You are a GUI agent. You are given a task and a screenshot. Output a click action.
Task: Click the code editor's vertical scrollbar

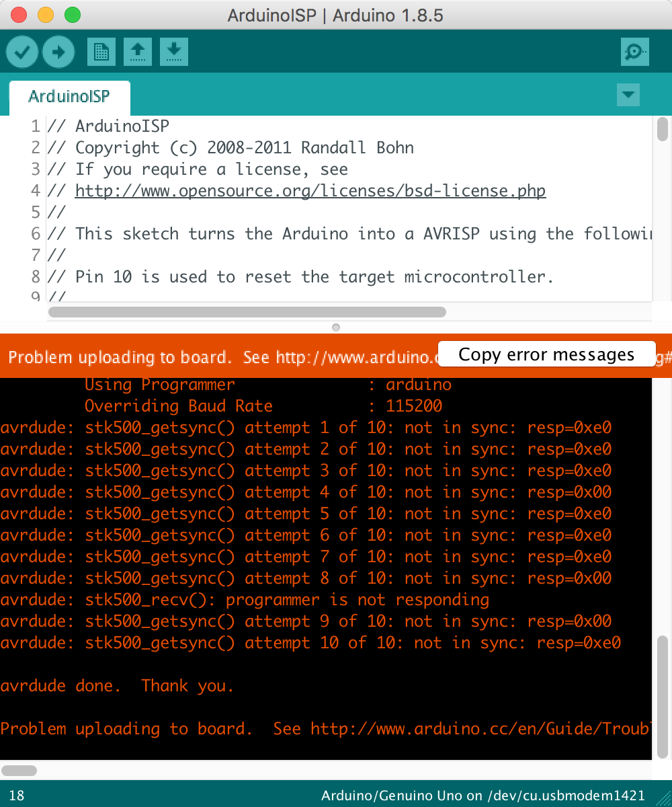click(662, 128)
